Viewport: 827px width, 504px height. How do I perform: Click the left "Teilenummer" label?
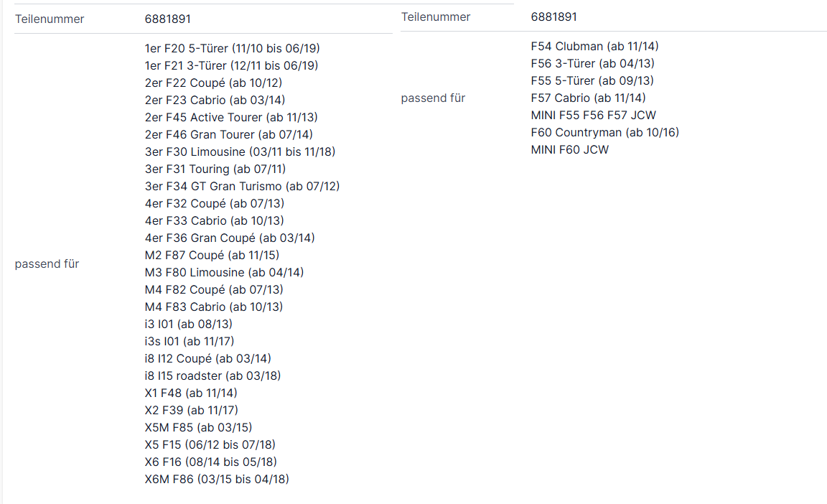pos(50,19)
